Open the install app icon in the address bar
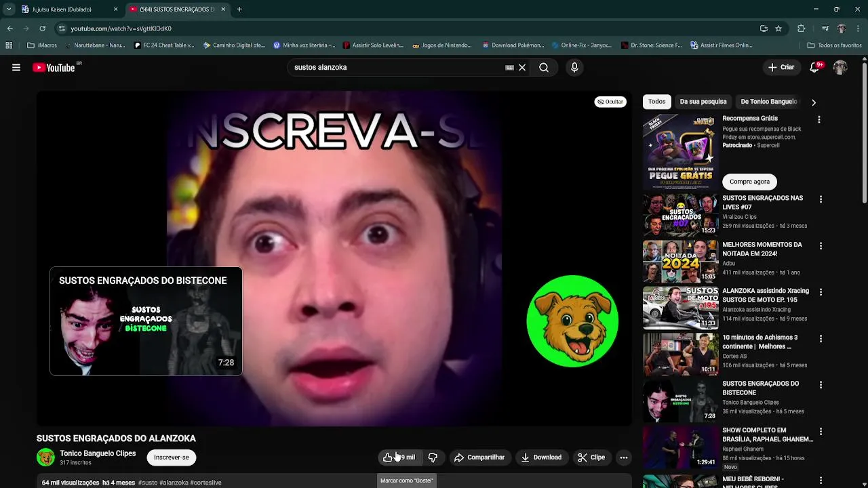 point(764,28)
